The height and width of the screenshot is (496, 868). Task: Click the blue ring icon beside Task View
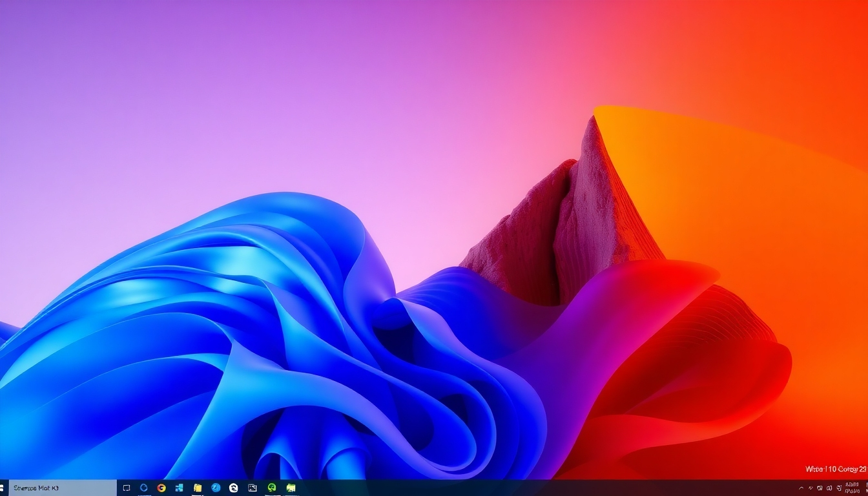(x=144, y=488)
